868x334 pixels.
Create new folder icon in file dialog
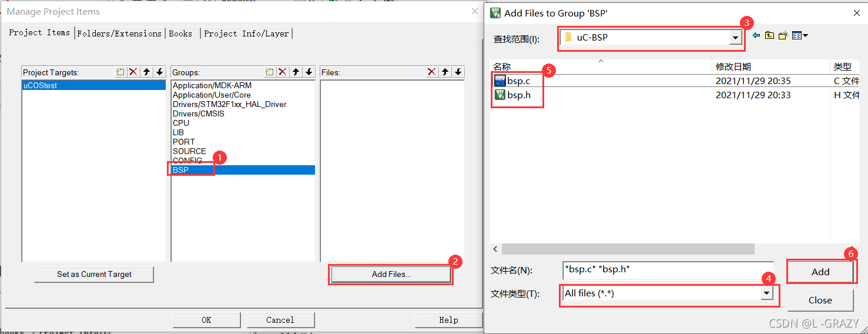[x=783, y=36]
